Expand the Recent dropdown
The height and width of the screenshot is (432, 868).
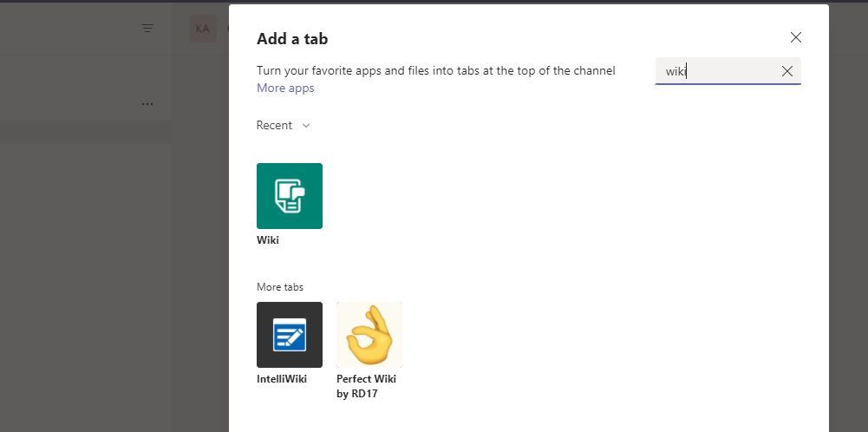(283, 125)
